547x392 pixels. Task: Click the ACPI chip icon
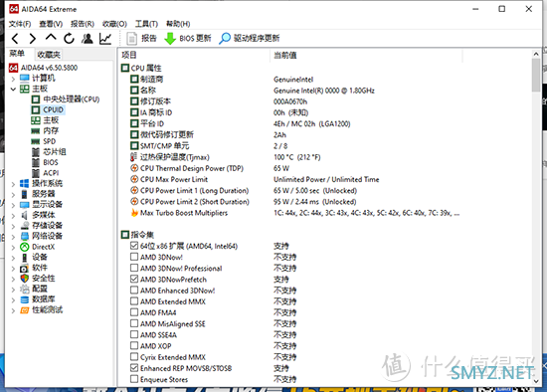[x=36, y=173]
